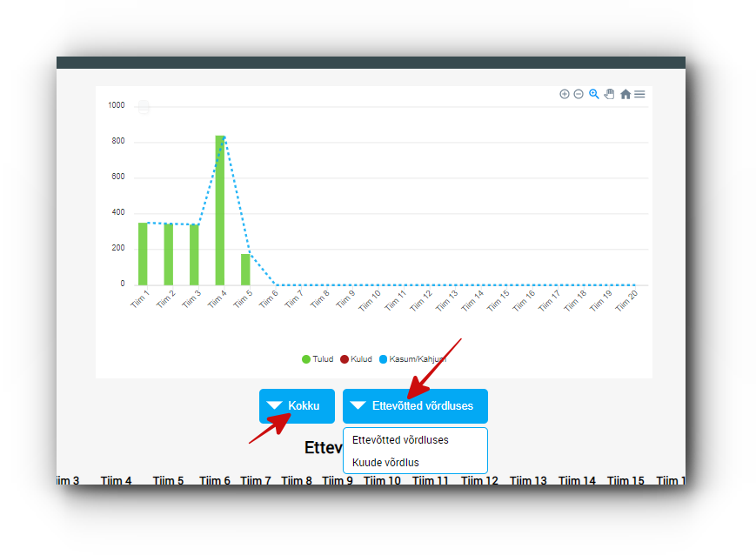Screen dimensions: 756x555
Task: Enable the panning hand tool
Action: click(609, 94)
